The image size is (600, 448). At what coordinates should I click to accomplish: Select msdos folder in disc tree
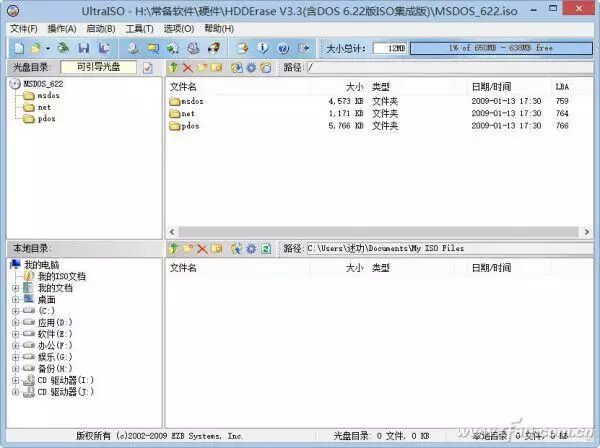point(49,96)
